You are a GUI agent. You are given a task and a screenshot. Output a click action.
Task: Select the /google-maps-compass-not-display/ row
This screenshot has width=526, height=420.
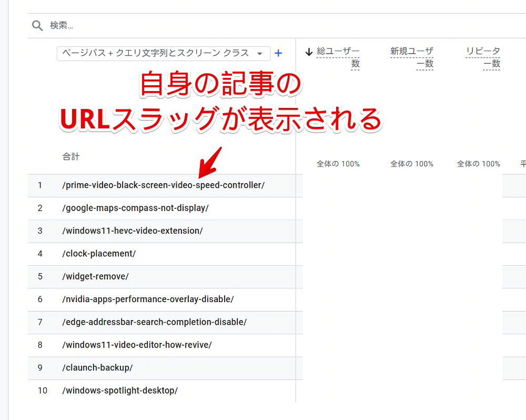pyautogui.click(x=165, y=208)
